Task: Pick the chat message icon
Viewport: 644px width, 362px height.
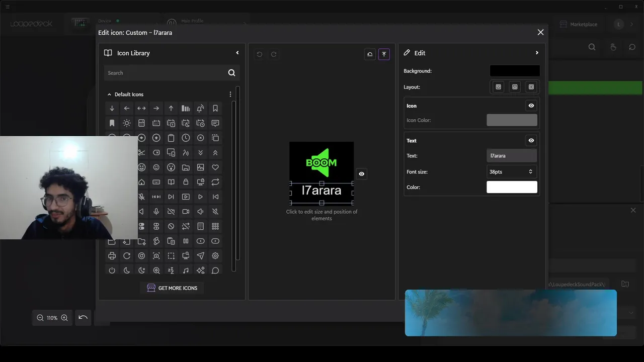Action: (x=215, y=123)
